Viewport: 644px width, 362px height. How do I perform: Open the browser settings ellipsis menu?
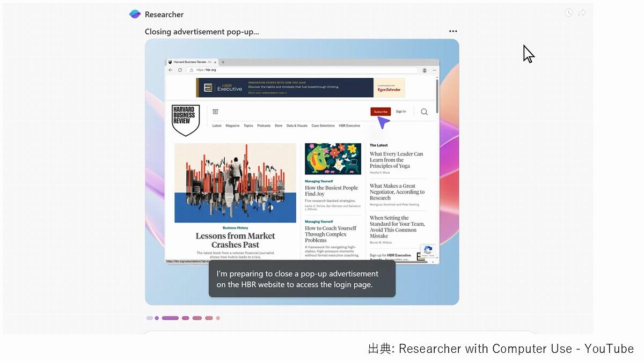pyautogui.click(x=434, y=70)
